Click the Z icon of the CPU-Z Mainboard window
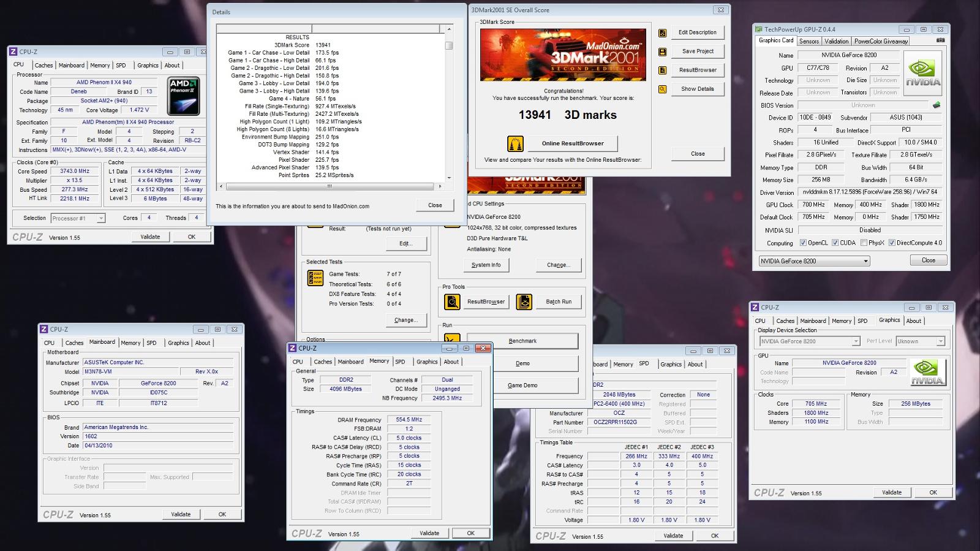 45,329
